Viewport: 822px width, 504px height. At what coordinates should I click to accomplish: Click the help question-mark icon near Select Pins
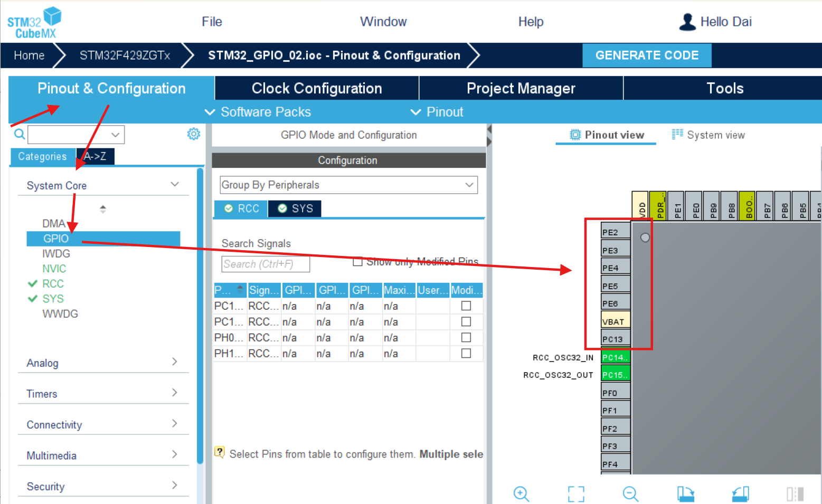(220, 453)
